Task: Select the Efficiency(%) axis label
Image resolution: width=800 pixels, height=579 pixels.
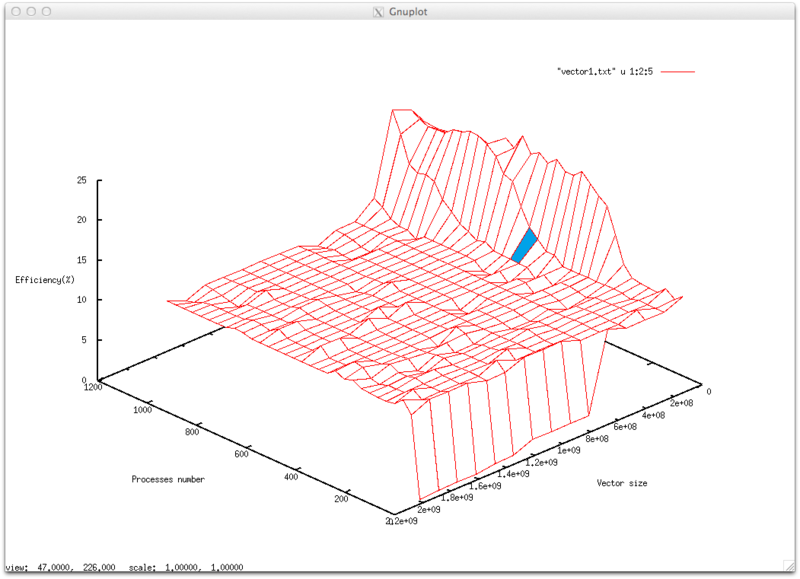Action: point(45,280)
